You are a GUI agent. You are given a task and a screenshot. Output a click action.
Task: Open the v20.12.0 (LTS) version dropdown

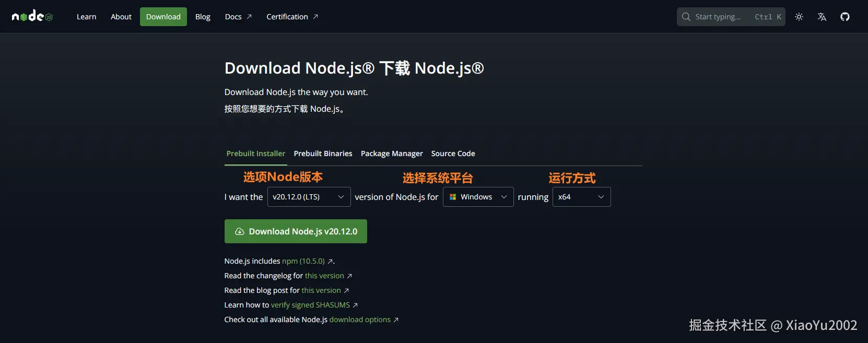309,197
